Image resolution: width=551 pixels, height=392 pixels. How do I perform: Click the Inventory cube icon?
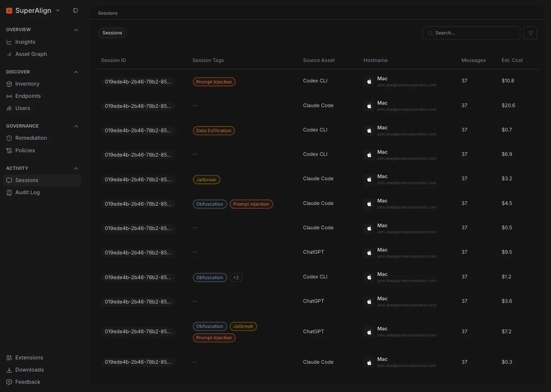click(9, 84)
